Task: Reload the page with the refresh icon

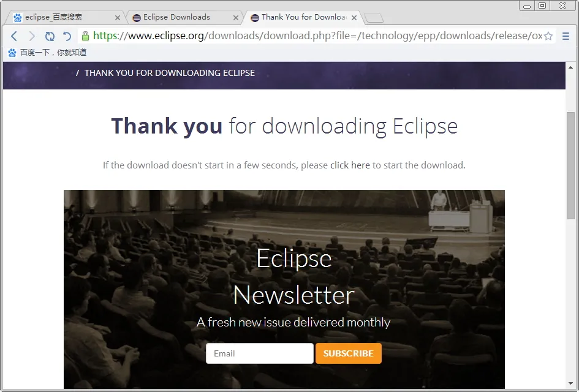Action: (50, 36)
